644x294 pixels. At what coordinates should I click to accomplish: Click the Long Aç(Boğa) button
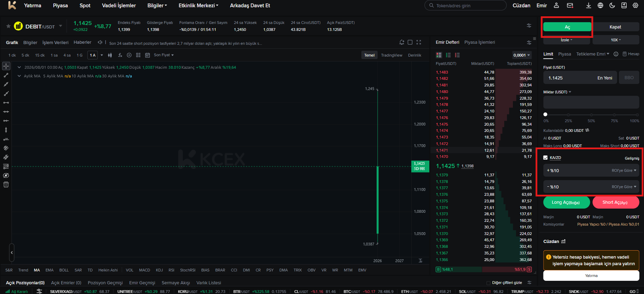566,202
